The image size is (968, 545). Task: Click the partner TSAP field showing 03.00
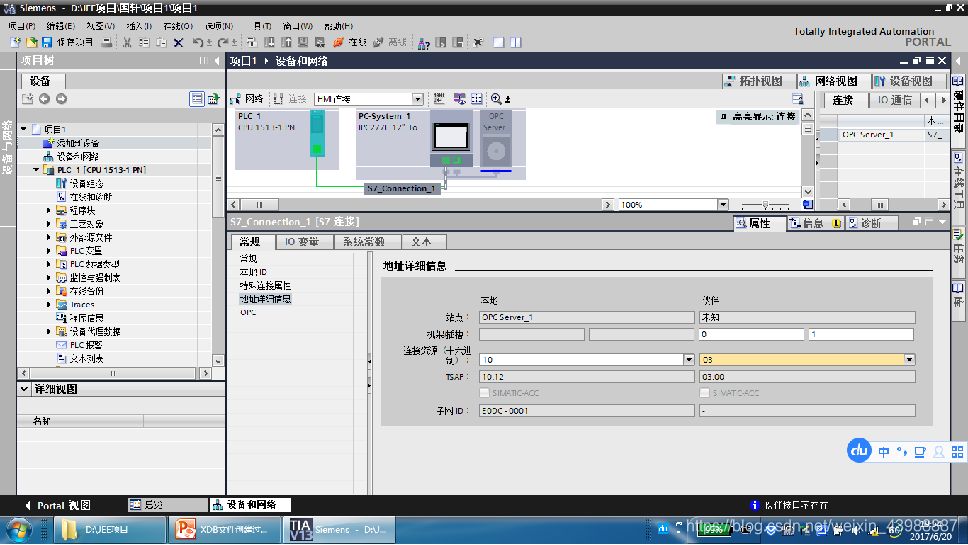pyautogui.click(x=807, y=377)
